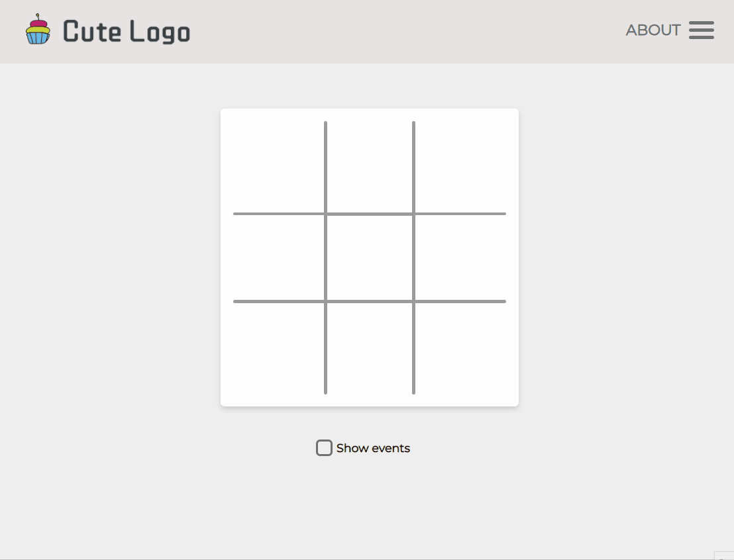Place a mark in the center cell
This screenshot has height=560, width=734.
click(x=369, y=257)
